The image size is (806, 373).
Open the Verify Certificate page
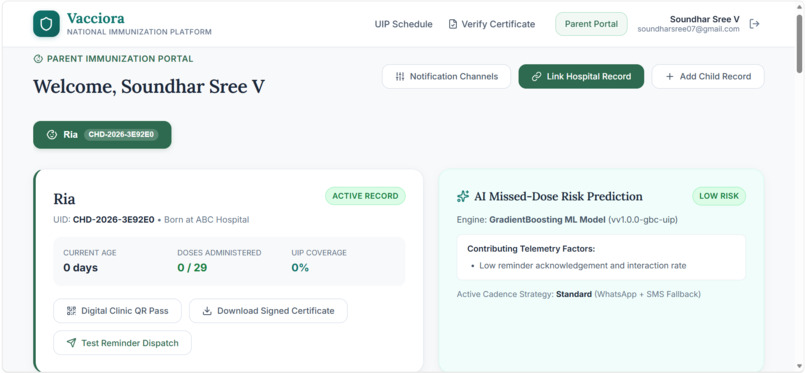tap(492, 24)
